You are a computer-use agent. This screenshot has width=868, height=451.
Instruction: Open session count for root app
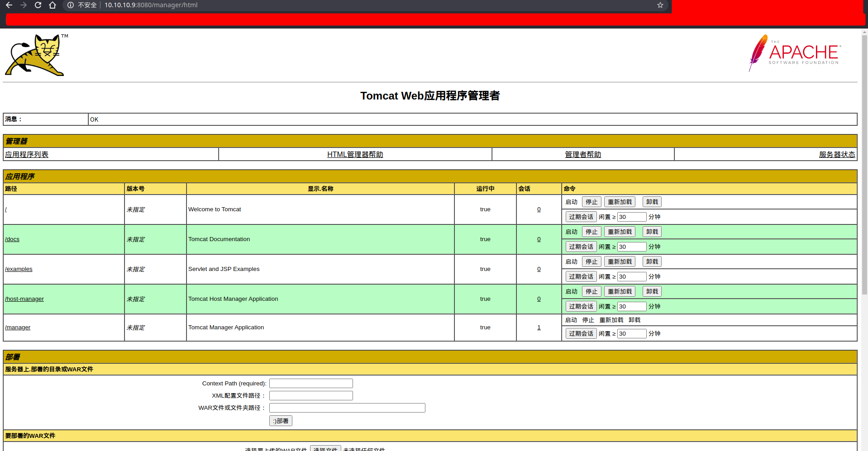(x=539, y=209)
